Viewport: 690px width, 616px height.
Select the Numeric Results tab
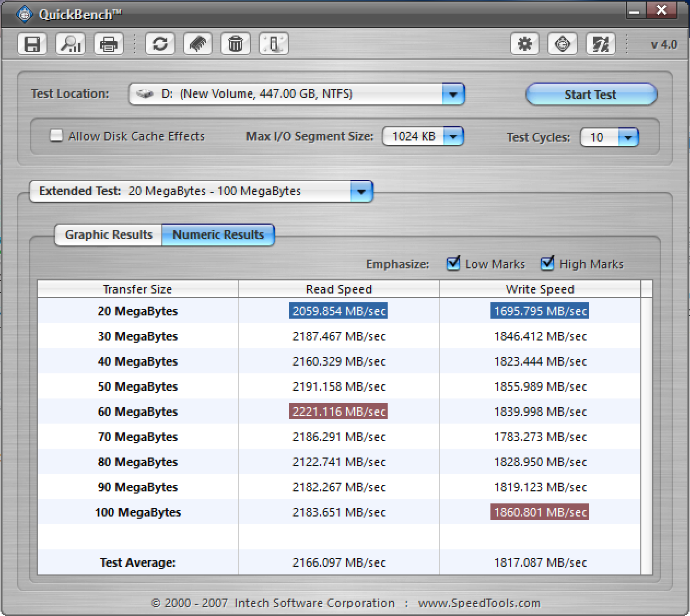218,235
